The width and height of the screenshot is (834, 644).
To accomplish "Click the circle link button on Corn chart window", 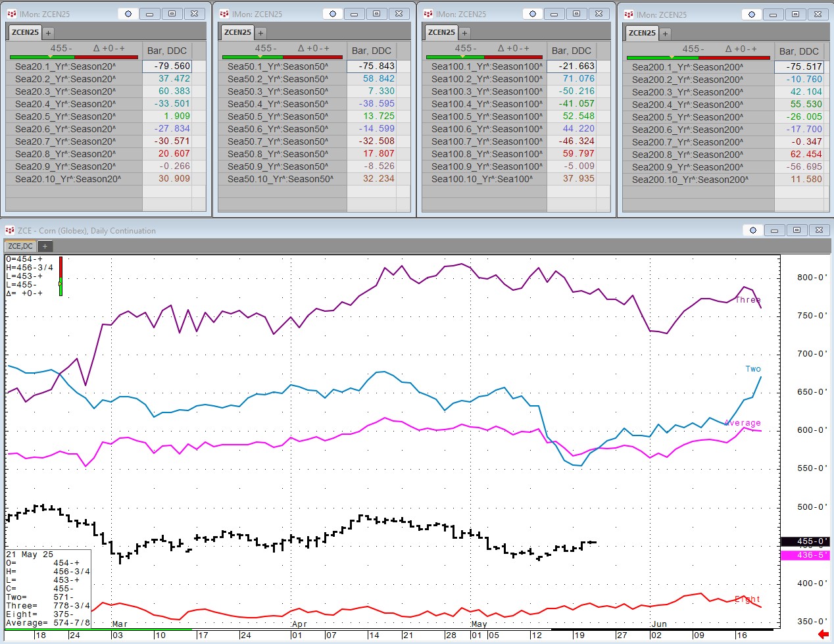I will (x=753, y=230).
